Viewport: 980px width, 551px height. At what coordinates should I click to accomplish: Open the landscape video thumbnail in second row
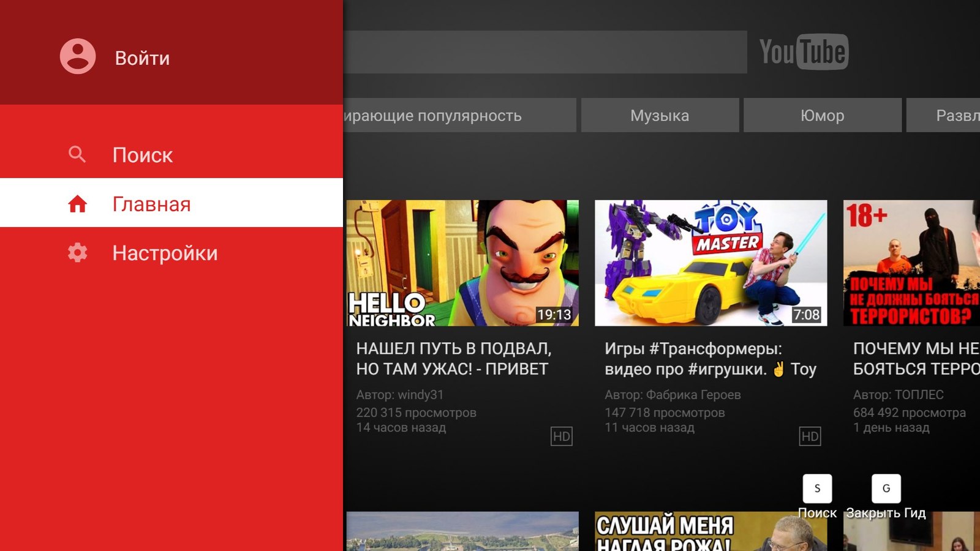[462, 531]
